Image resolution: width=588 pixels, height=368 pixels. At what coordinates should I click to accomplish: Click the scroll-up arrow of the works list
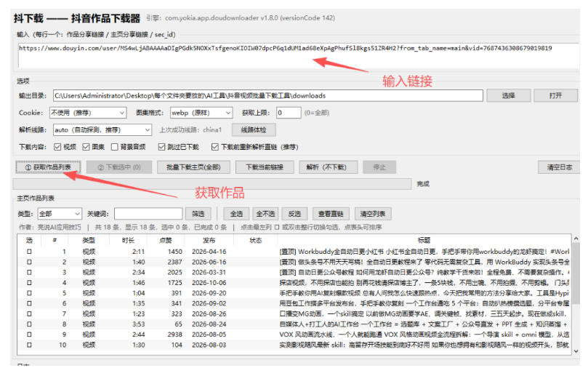click(576, 239)
